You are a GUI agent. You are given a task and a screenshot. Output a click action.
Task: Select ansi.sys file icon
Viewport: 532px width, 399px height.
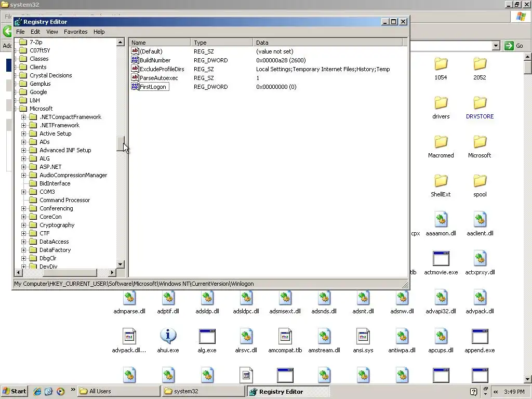[363, 336]
